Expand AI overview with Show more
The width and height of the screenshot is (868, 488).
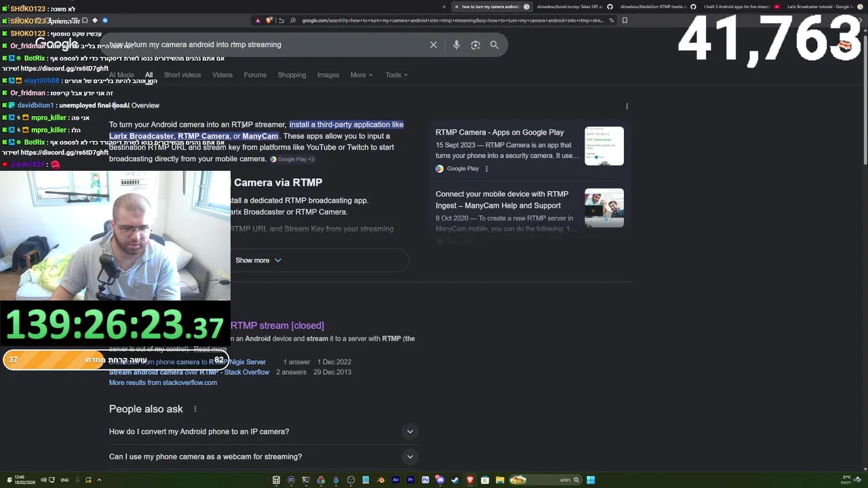(x=258, y=260)
